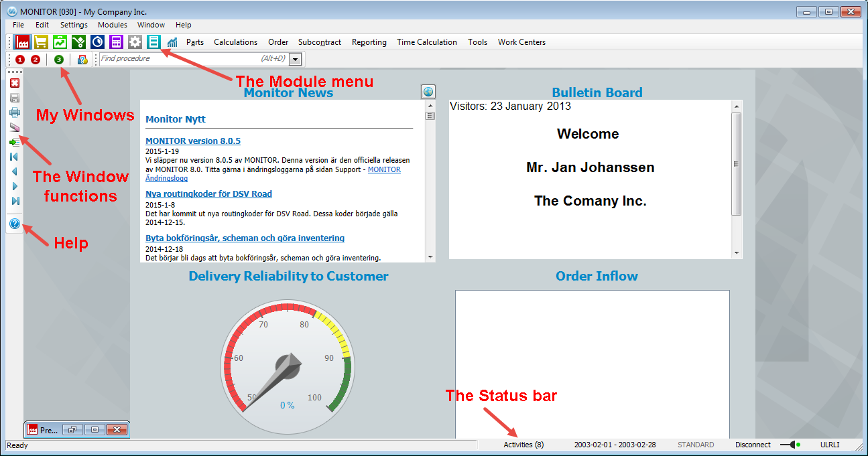Open the Subcontract module menu
868x456 pixels.
320,42
